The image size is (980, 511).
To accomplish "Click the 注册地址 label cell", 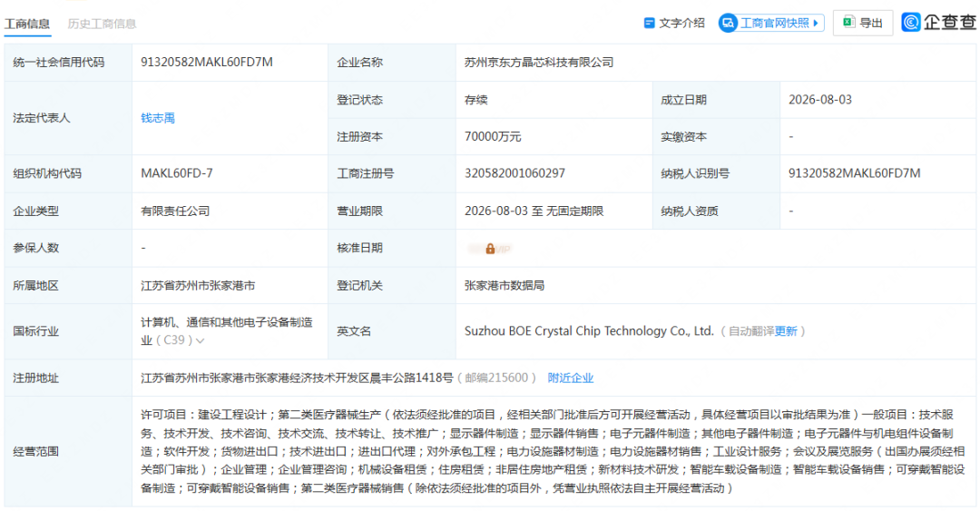I will click(x=68, y=378).
